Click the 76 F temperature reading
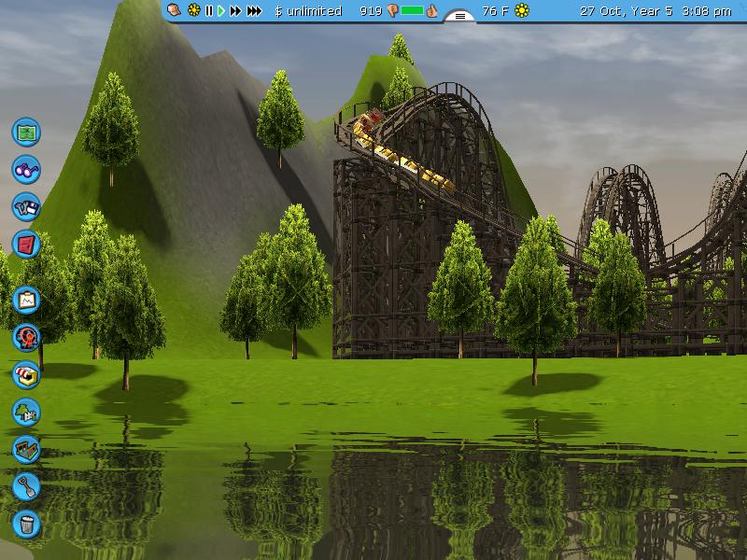747x560 pixels. (x=496, y=10)
